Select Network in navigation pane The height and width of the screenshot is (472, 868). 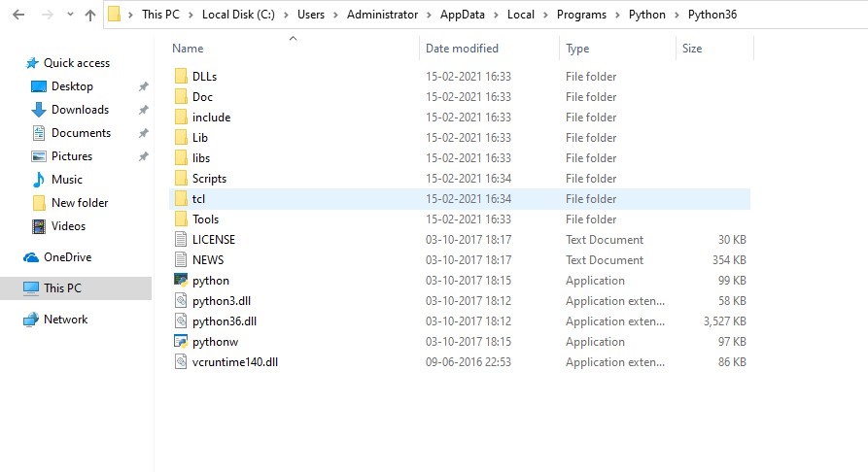pos(65,320)
